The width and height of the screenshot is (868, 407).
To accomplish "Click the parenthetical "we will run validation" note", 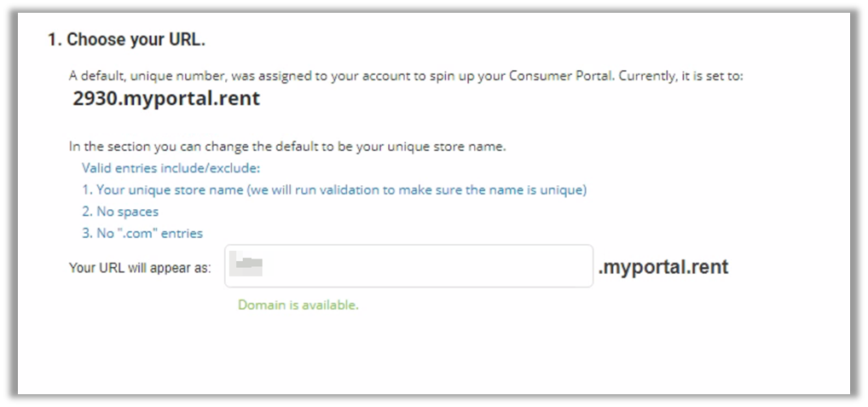I will coord(416,189).
